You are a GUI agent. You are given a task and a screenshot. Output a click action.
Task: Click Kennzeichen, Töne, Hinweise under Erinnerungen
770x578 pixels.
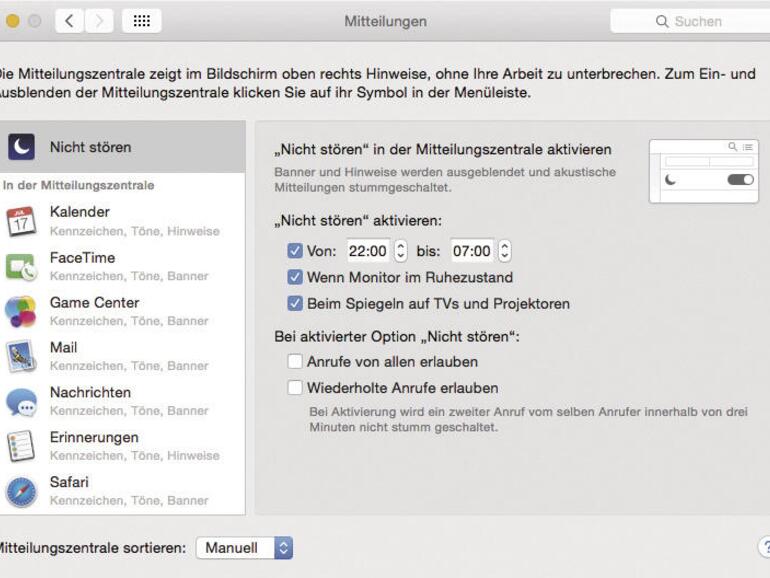(135, 455)
